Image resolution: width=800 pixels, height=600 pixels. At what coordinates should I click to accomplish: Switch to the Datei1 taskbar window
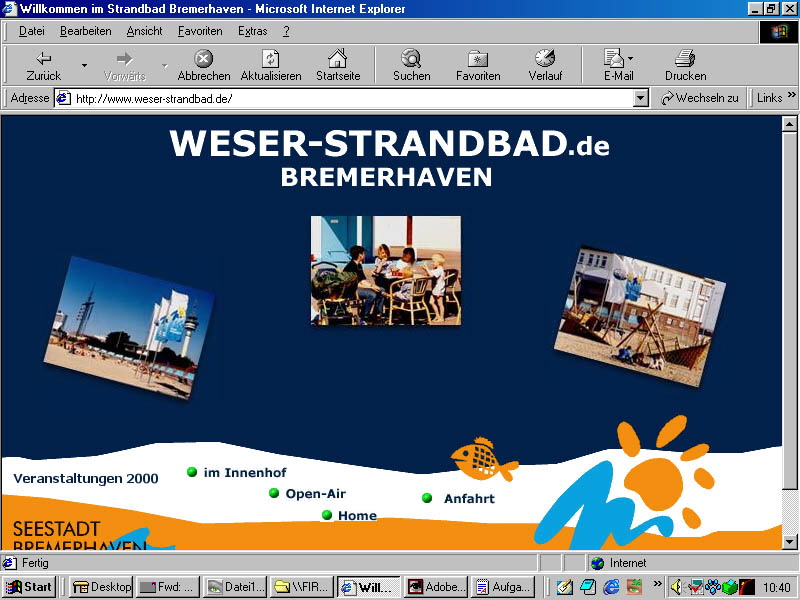click(235, 587)
